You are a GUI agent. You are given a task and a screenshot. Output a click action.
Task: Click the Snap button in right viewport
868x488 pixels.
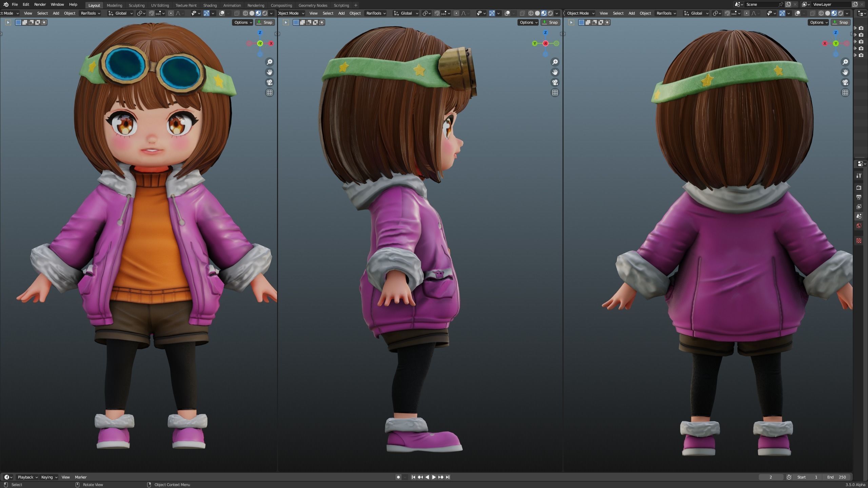(840, 22)
